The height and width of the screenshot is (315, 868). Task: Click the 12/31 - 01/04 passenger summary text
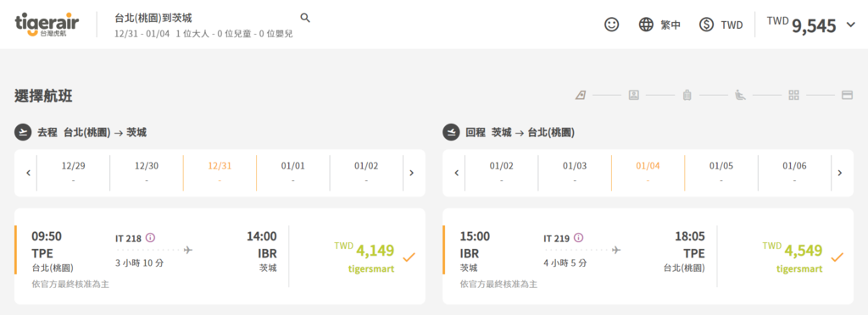click(203, 34)
